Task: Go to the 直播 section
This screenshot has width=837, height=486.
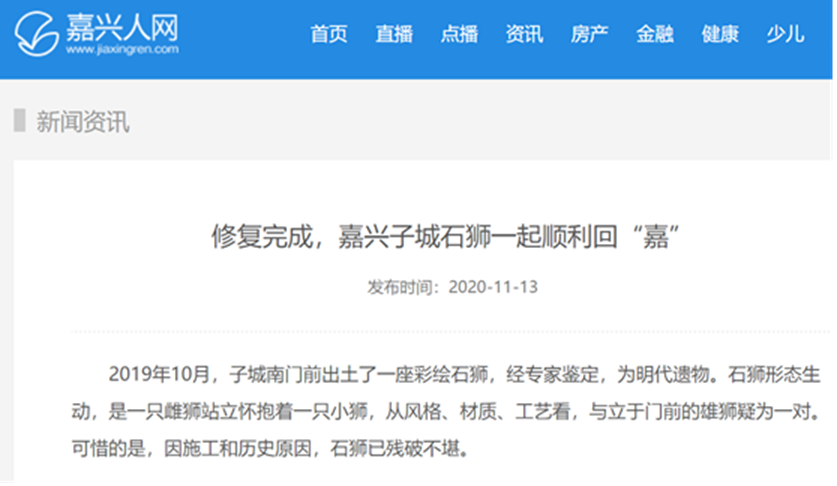Action: click(394, 34)
